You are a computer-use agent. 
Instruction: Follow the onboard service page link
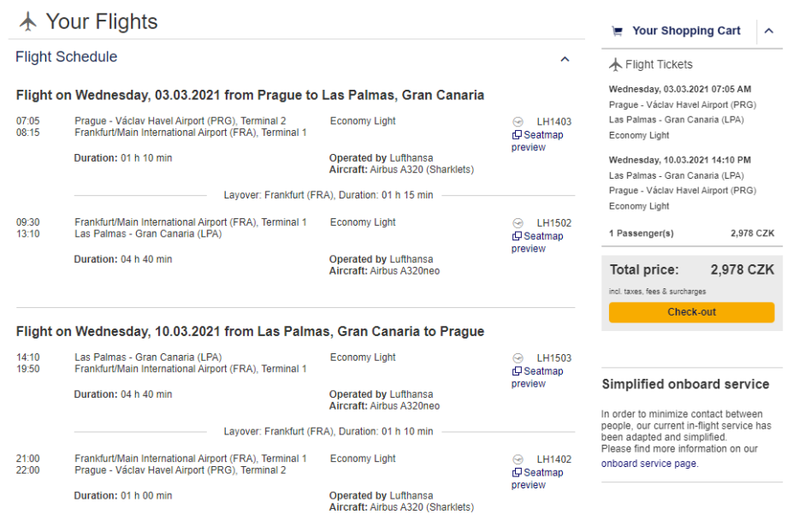[x=648, y=464]
